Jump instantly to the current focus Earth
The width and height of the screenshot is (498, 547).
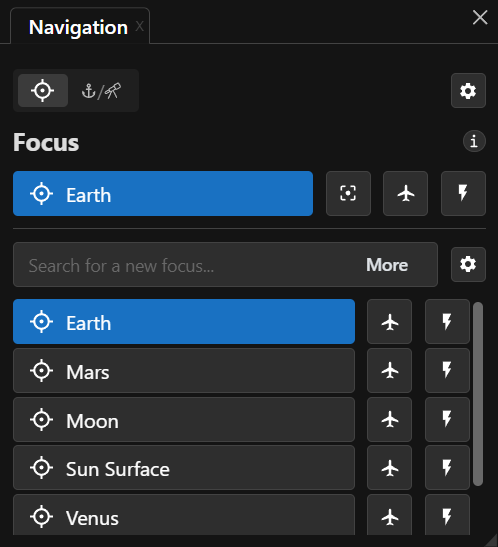(x=463, y=194)
